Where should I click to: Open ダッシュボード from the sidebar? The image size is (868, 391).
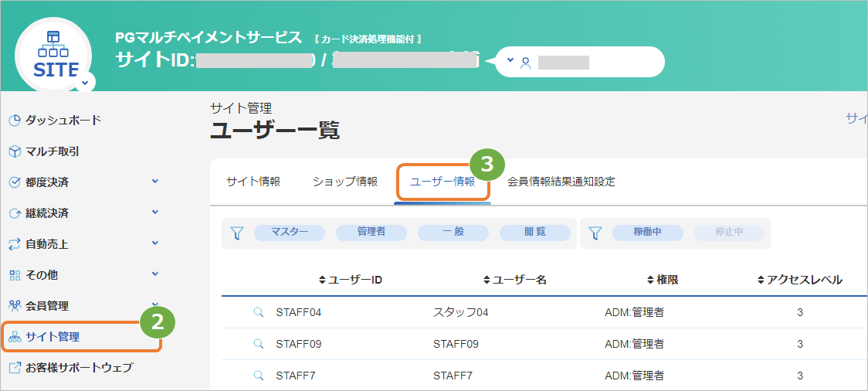tap(56, 121)
